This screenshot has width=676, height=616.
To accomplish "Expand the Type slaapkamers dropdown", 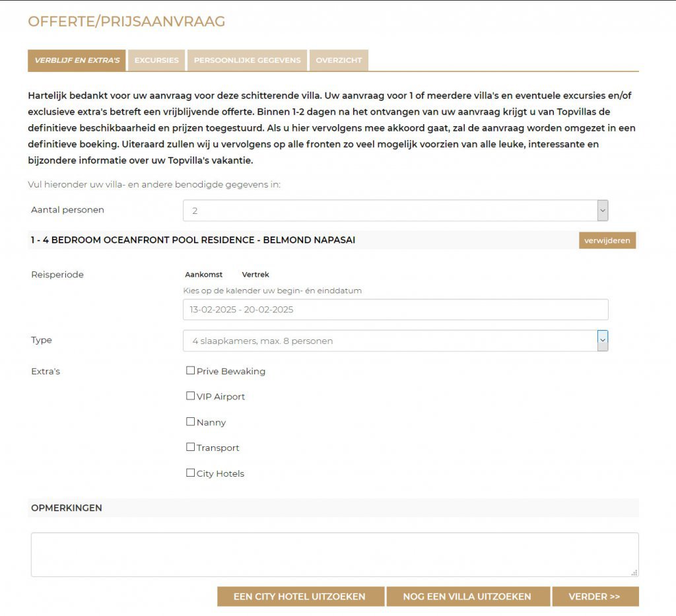I will click(395, 341).
